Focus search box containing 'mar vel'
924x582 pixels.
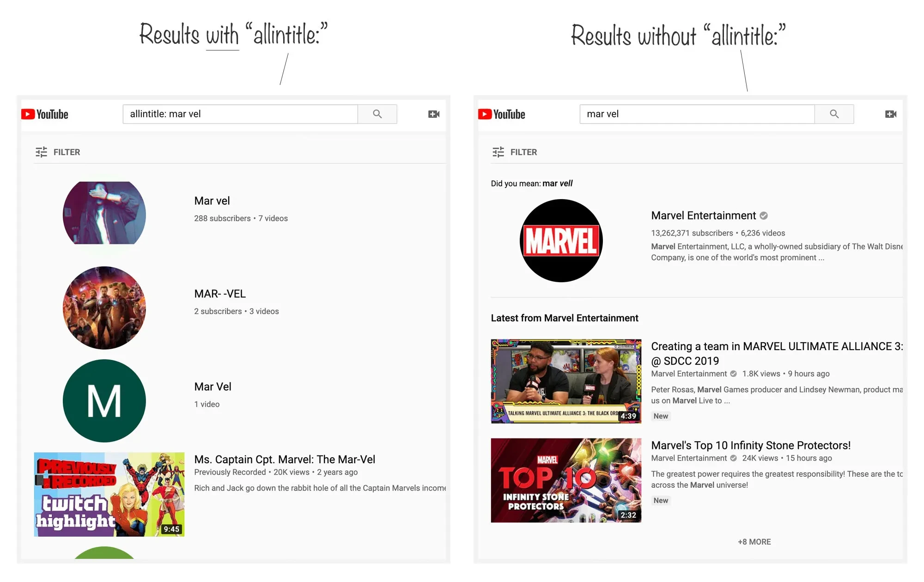point(697,114)
